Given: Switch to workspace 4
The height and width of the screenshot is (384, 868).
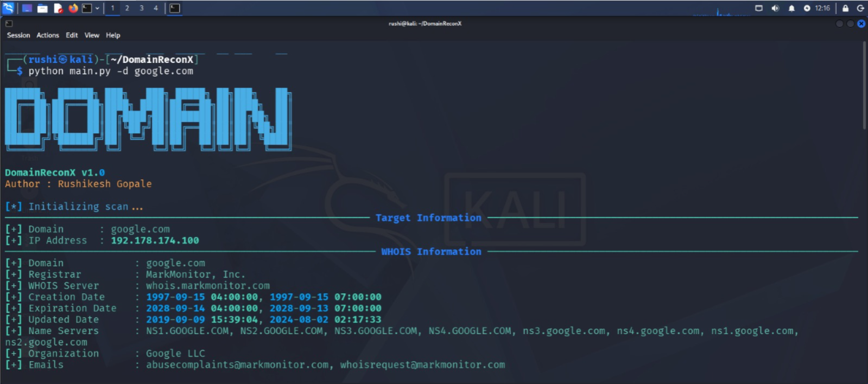Looking at the screenshot, I should click(156, 8).
